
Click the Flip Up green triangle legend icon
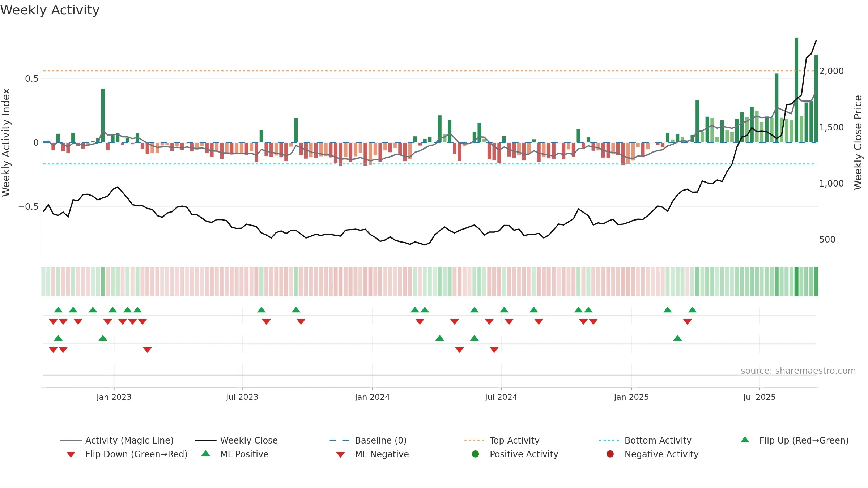tap(745, 440)
